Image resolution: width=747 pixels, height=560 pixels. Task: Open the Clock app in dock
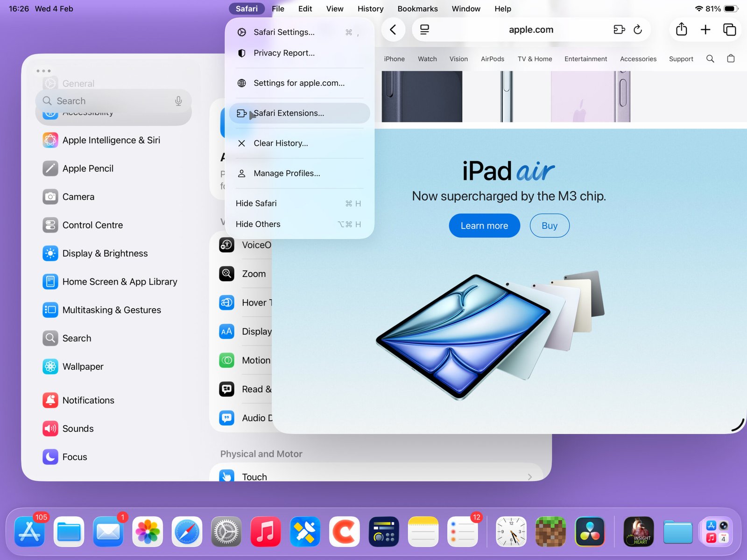(511, 532)
